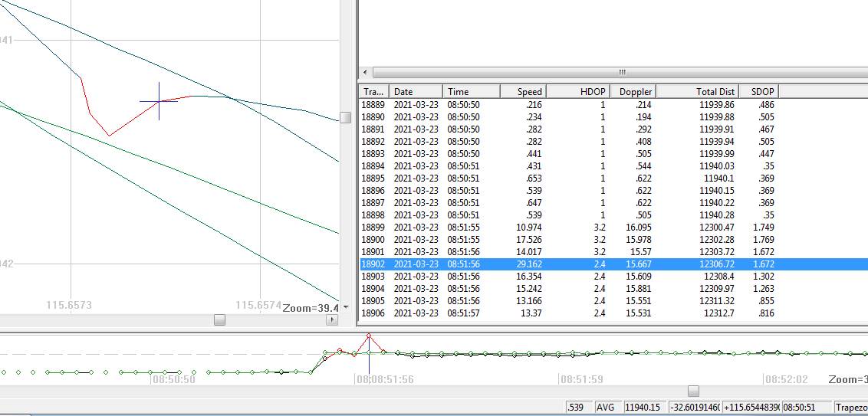Open the map Zoom=39.4 dropdown arrow
This screenshot has height=416, width=868.
click(x=346, y=308)
